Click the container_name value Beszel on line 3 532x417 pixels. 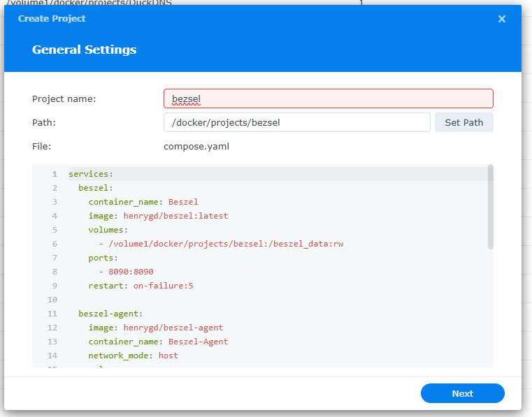click(x=183, y=202)
